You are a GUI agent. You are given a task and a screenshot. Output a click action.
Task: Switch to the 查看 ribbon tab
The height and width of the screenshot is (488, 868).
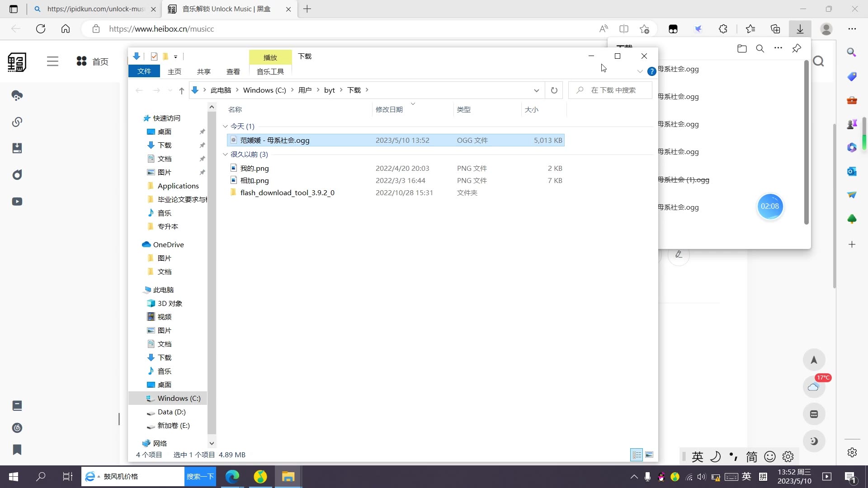point(233,71)
